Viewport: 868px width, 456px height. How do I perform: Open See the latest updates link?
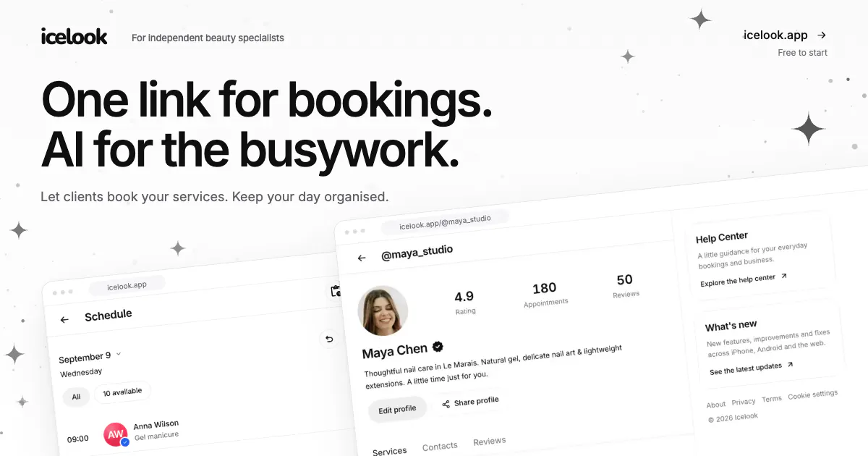[x=746, y=369]
